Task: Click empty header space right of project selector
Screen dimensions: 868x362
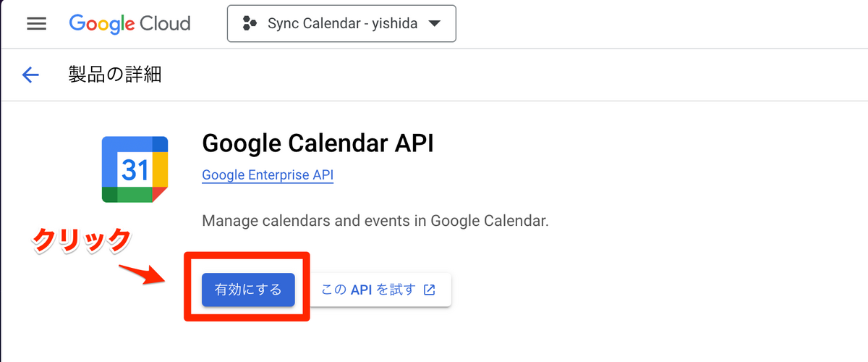Action: pos(651,24)
